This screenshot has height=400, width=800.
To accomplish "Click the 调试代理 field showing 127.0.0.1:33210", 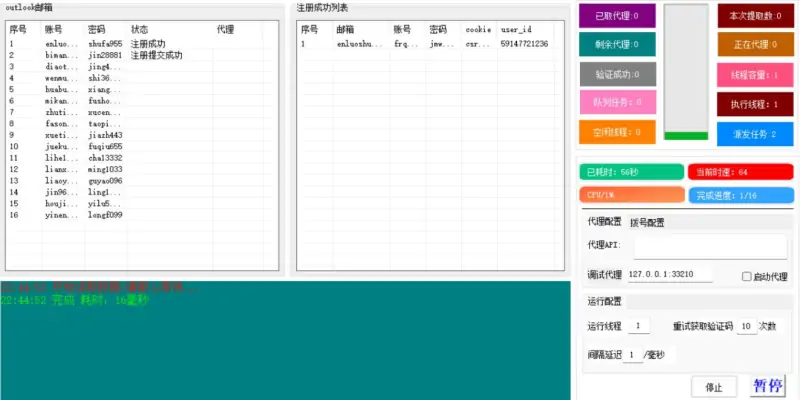I will [670, 274].
